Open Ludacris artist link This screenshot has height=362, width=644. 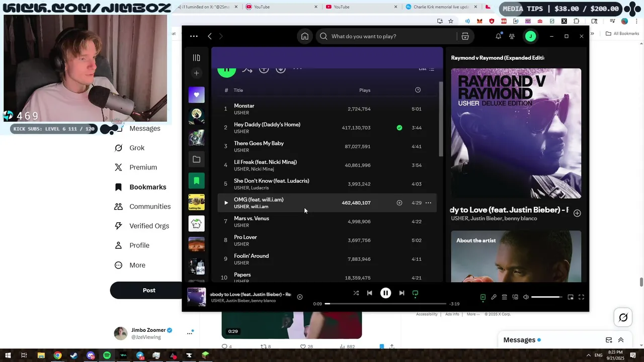(260, 188)
